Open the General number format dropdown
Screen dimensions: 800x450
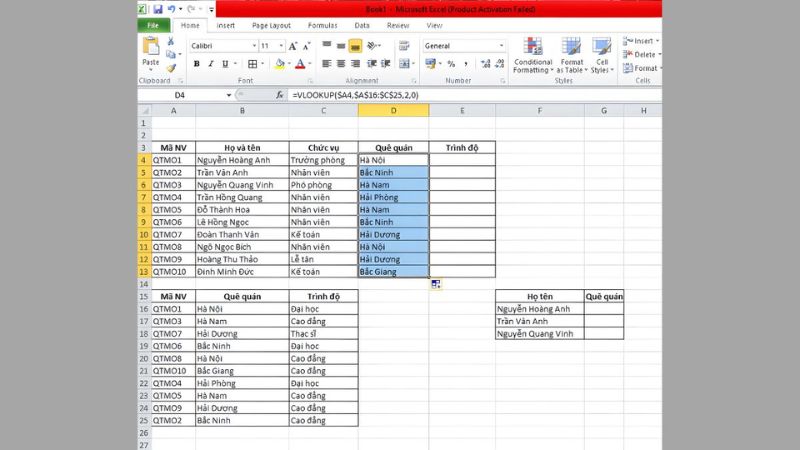[501, 46]
